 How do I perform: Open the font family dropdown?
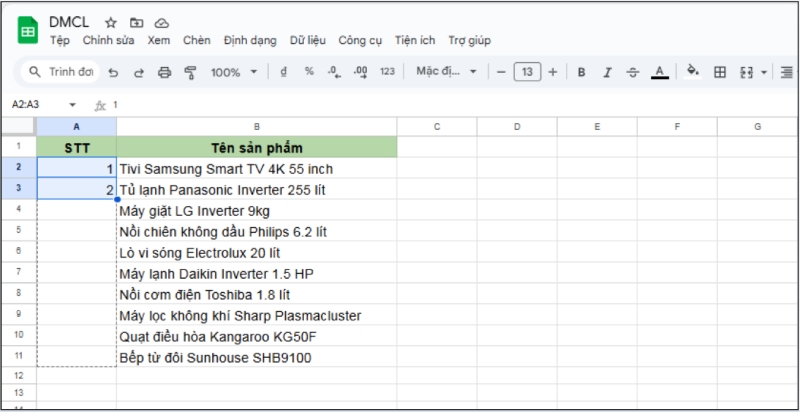coord(446,72)
